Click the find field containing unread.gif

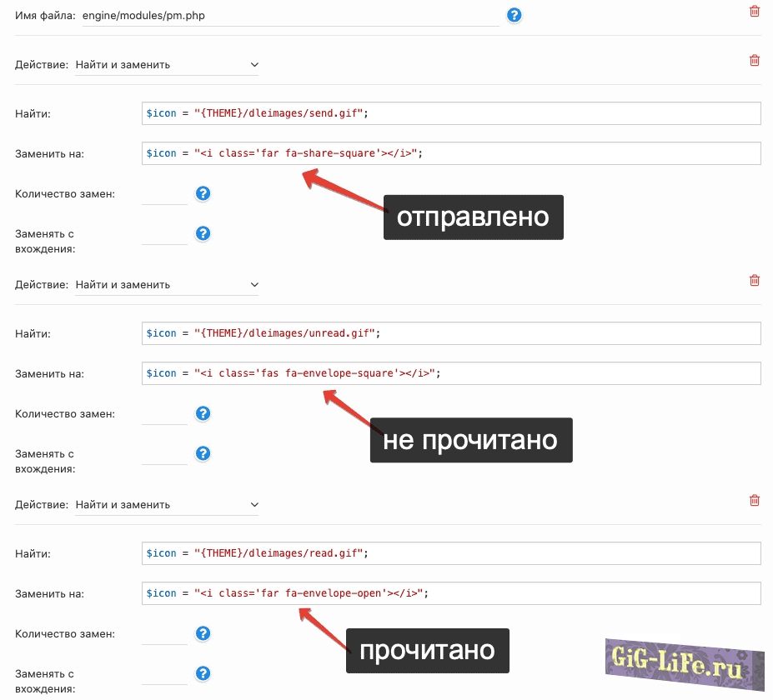pos(451,333)
